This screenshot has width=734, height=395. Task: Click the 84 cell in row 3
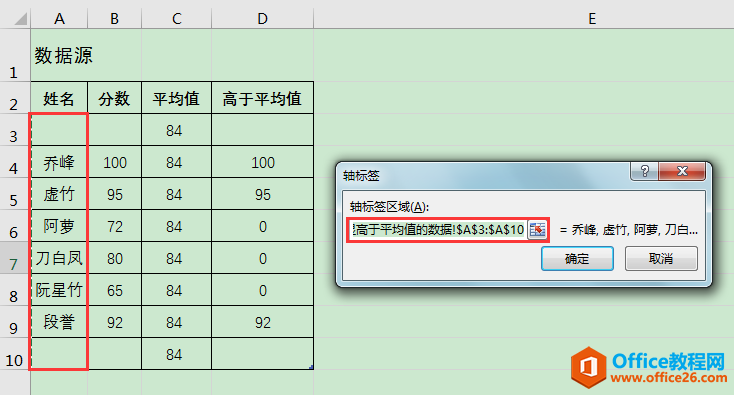[176, 130]
